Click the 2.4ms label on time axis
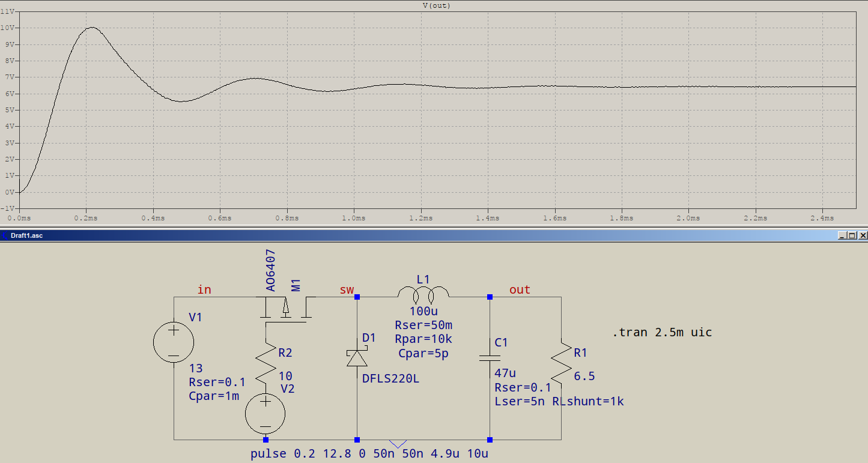This screenshot has width=868, height=463. (x=822, y=218)
